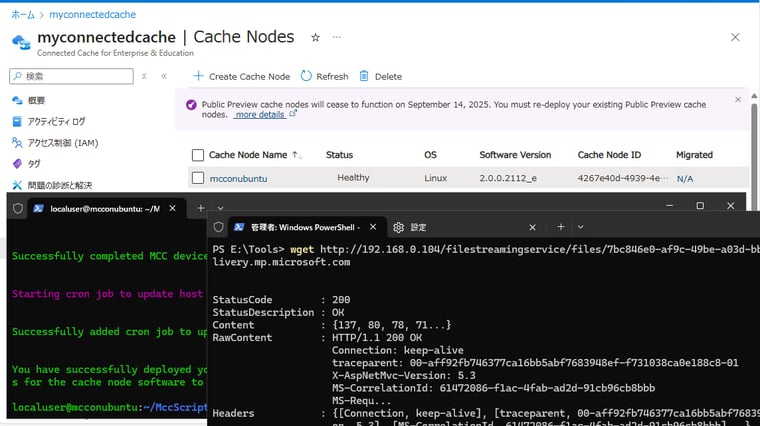Image resolution: width=760 pixels, height=426 pixels.
Task: Click the Software Version column header
Action: [515, 155]
